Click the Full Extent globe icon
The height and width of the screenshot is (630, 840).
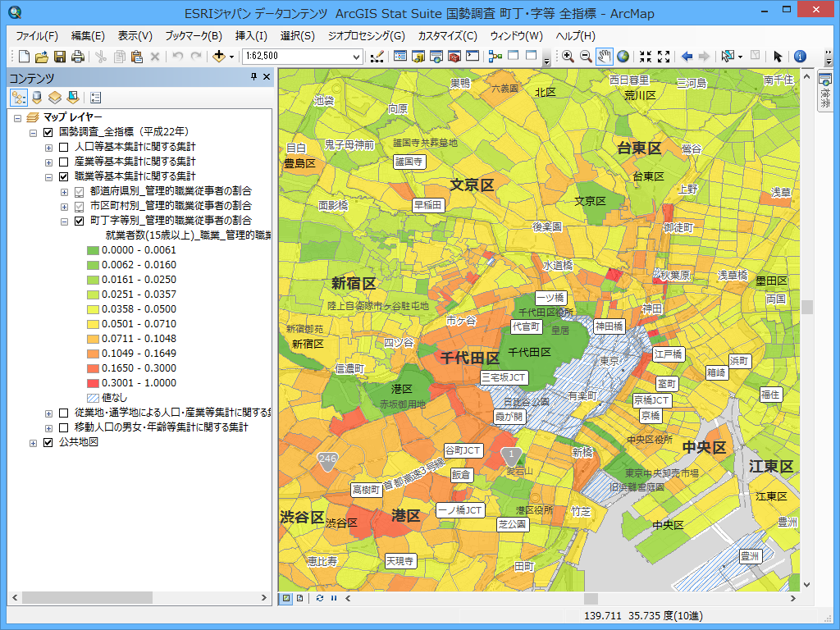623,57
